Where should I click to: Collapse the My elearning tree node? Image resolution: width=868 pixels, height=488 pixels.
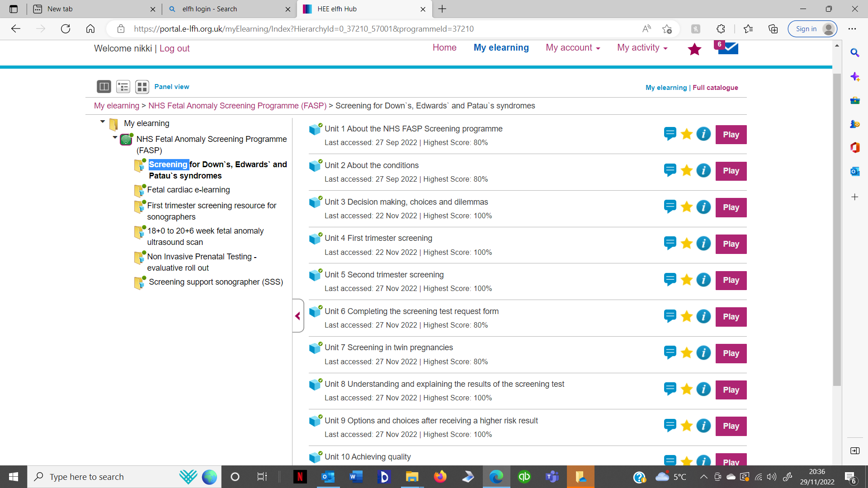click(103, 122)
